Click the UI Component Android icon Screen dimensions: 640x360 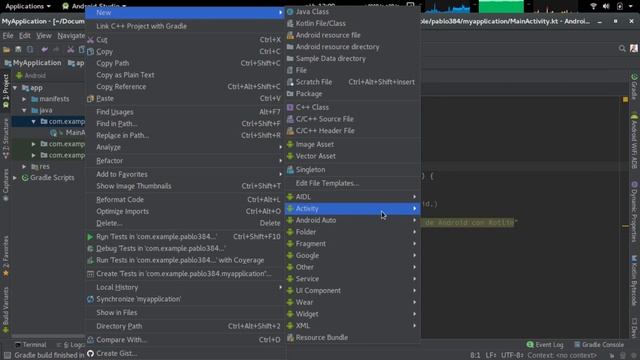290,291
